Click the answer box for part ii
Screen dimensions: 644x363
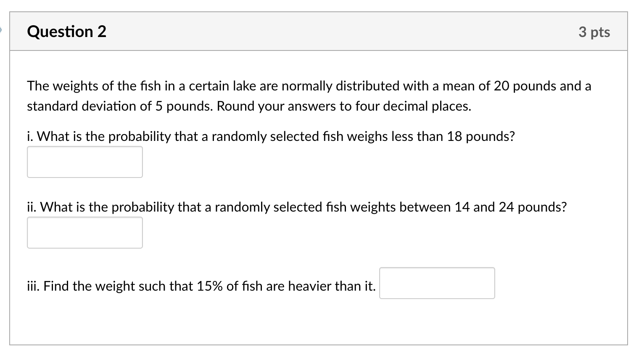[85, 233]
